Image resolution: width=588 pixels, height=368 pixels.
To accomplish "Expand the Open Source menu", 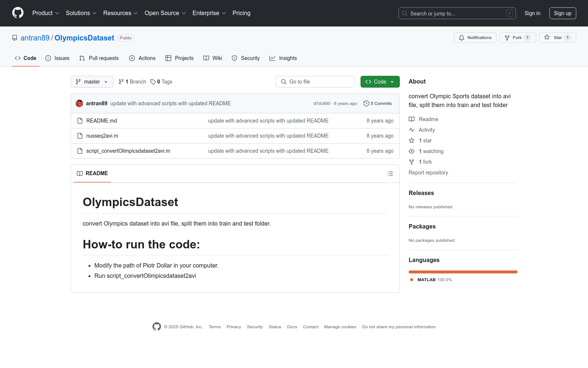I will point(165,13).
